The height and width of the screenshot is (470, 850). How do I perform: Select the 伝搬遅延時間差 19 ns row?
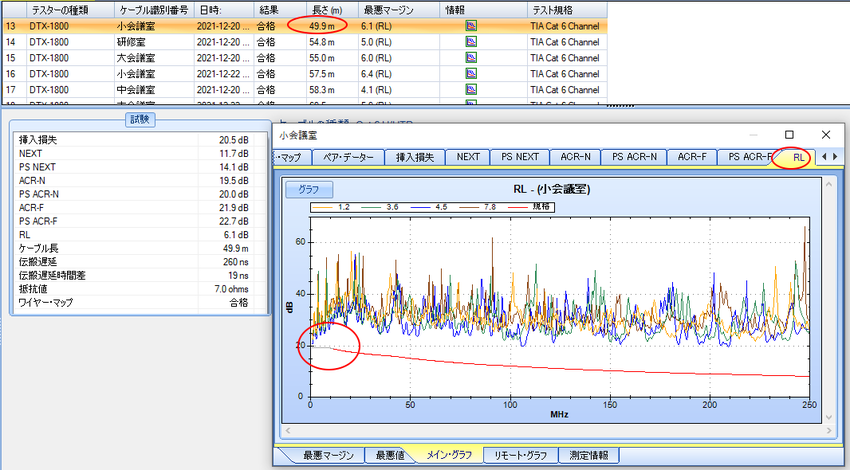point(140,275)
